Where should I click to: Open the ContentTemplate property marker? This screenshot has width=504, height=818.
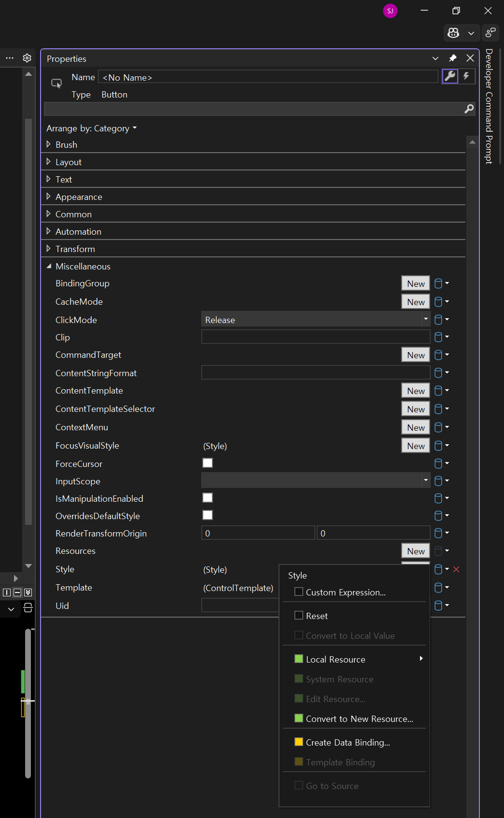click(441, 391)
